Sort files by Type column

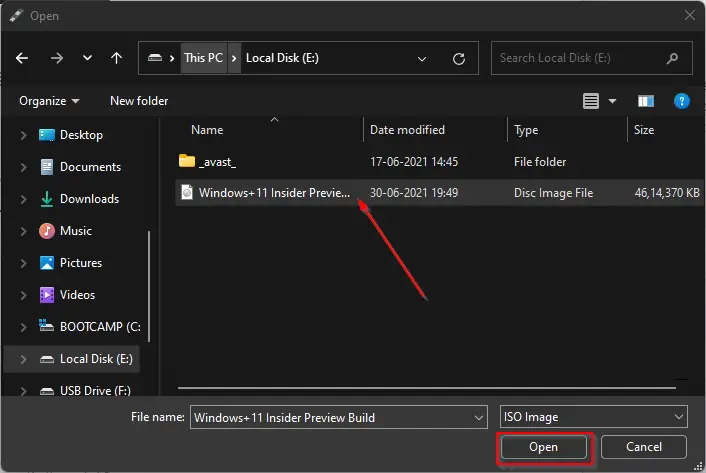point(526,130)
